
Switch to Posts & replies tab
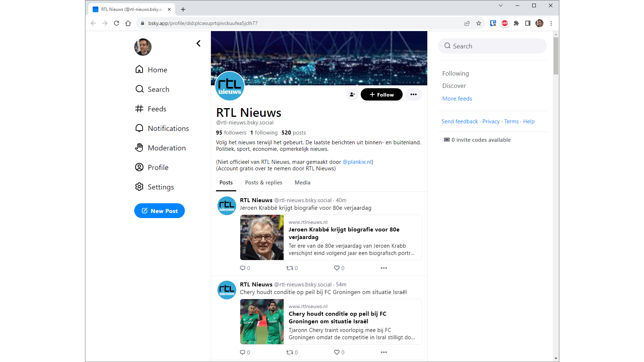pos(264,183)
